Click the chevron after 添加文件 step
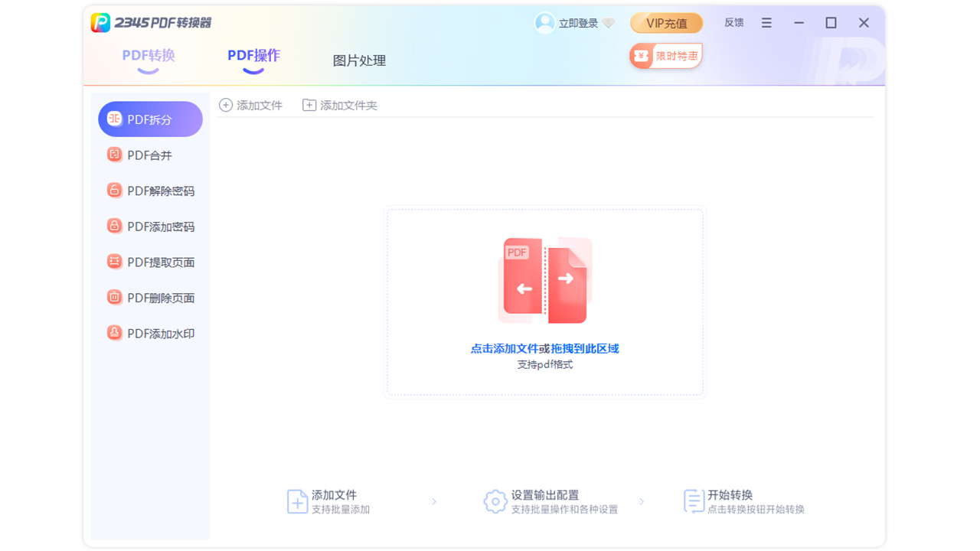Viewport: 980px width, 551px height. click(434, 502)
